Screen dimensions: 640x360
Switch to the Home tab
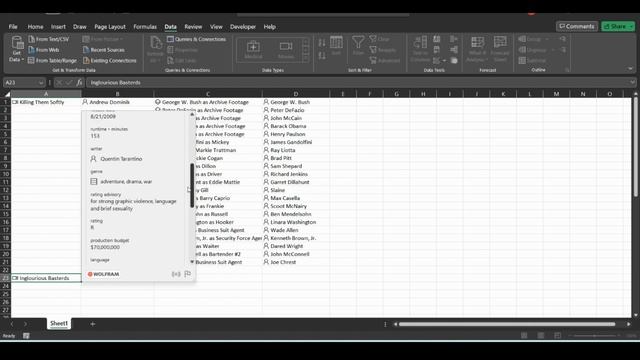pyautogui.click(x=36, y=27)
